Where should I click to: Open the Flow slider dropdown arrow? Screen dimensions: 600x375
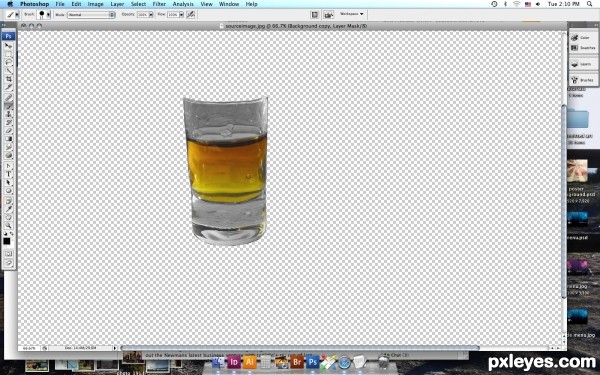pos(181,15)
